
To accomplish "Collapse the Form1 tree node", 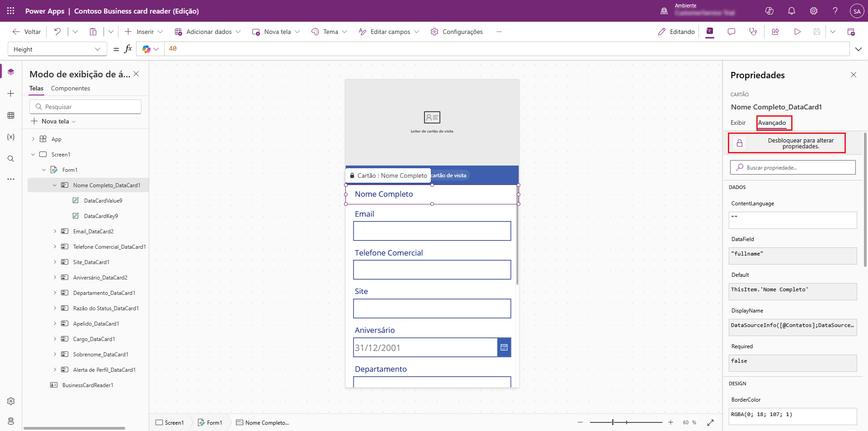I will click(44, 170).
